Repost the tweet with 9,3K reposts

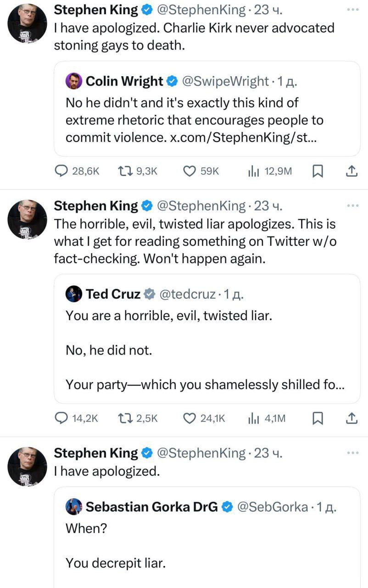tap(125, 171)
